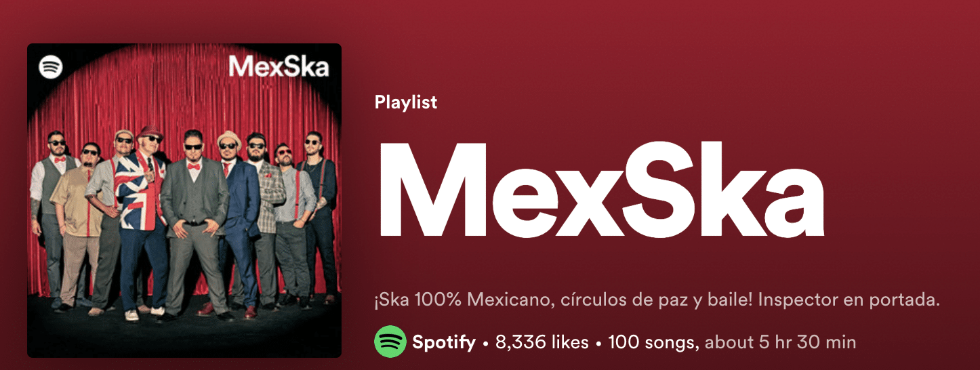The height and width of the screenshot is (370, 980).
Task: Click the playlist description starting ¡Ska 100% Mexicano
Action: [x=657, y=300]
